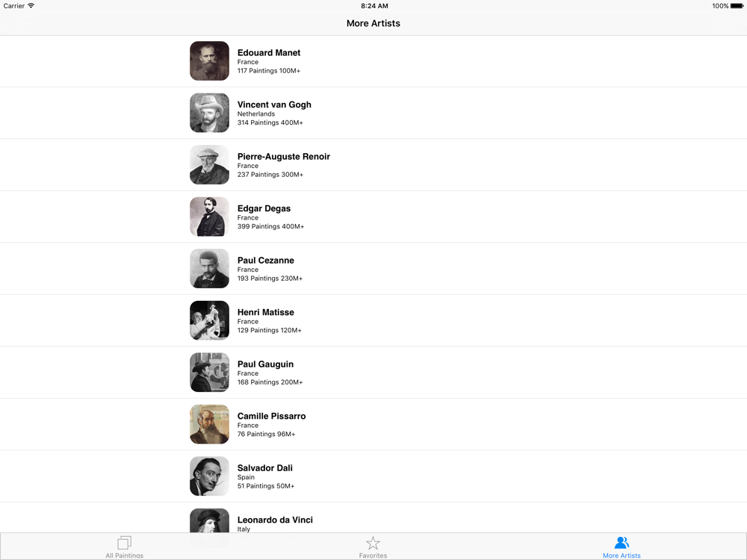Select the 314 Paintings 400M+ text
This screenshot has width=747, height=560.
pos(270,122)
